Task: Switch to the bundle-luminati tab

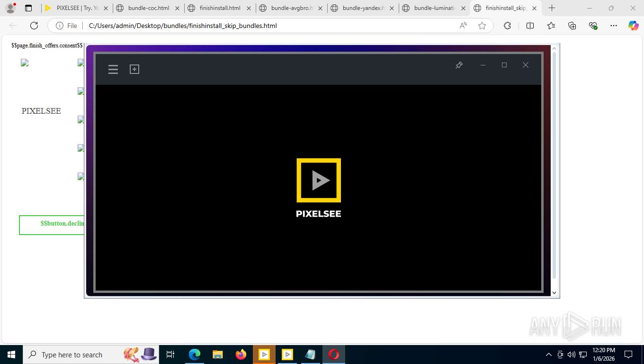Action: [434, 8]
